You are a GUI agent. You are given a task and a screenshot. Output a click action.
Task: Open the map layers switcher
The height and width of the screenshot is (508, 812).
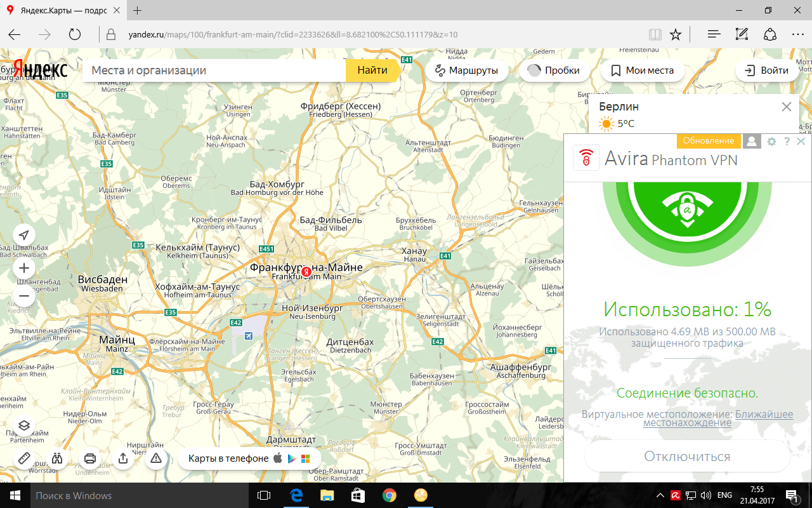point(24,425)
